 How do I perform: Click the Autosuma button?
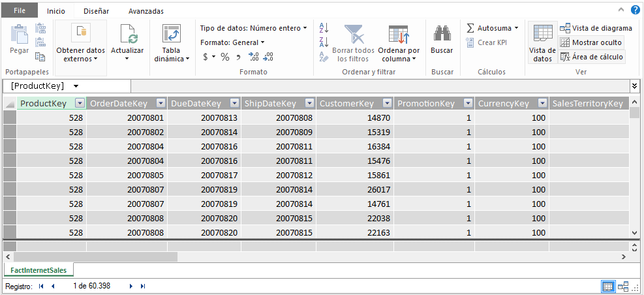pos(493,28)
